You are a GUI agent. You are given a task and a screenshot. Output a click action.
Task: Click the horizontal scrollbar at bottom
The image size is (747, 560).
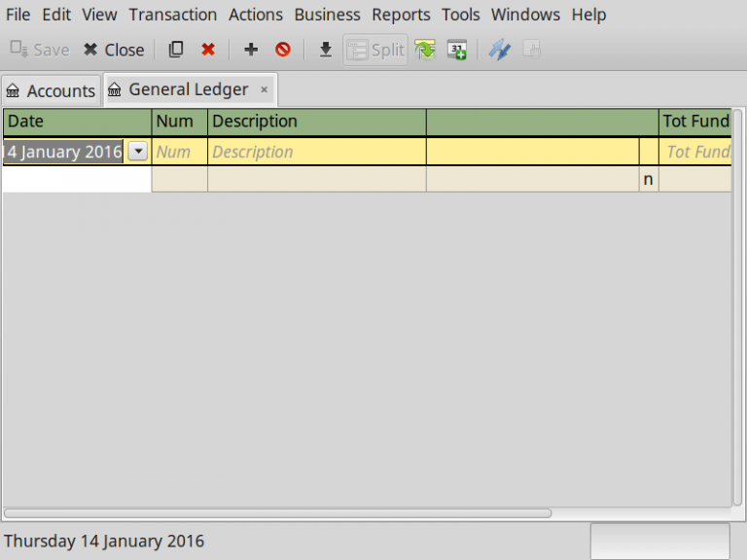[278, 513]
